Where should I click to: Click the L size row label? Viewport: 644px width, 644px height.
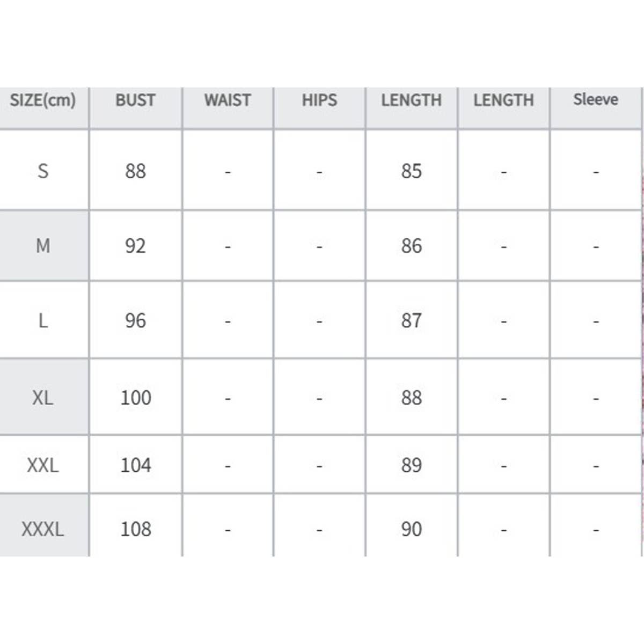pyautogui.click(x=43, y=320)
